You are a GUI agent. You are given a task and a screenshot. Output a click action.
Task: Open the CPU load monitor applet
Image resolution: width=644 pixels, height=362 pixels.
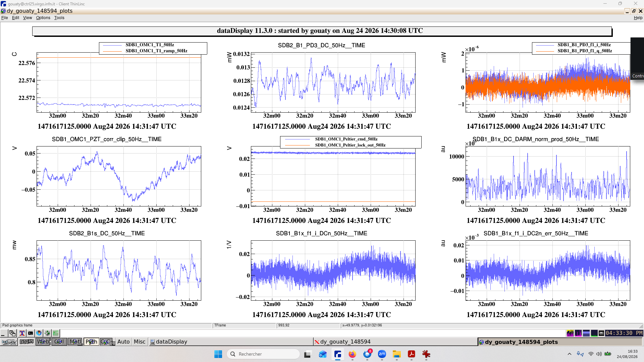click(570, 333)
